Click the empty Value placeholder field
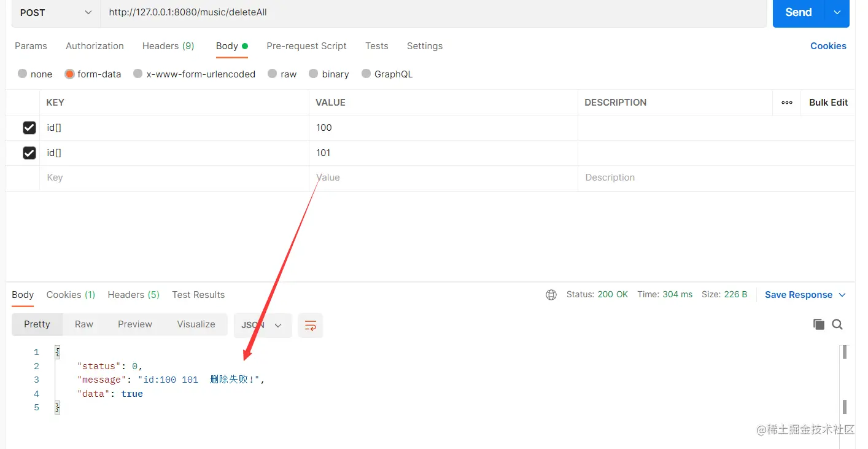Screen dimensions: 868x449 [x=443, y=178]
